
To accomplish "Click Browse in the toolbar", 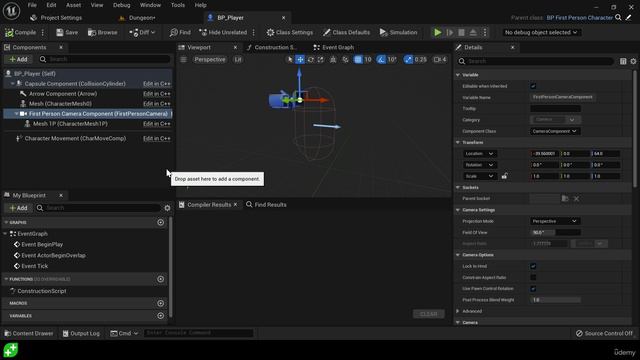I will [x=102, y=32].
